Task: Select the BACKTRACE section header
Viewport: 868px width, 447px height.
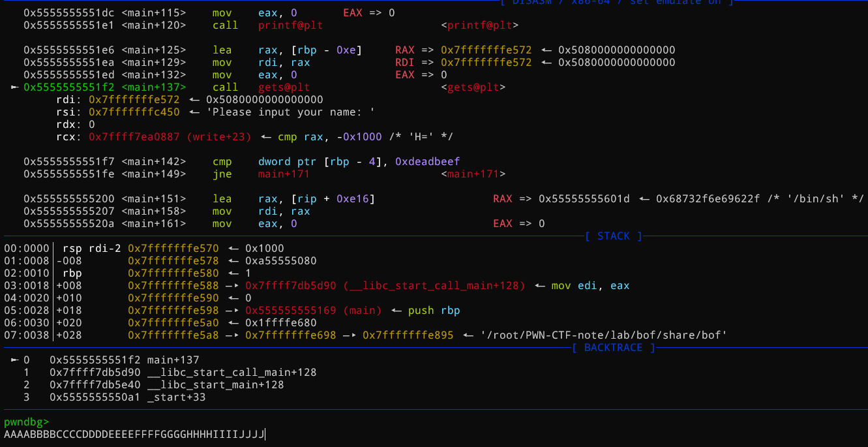Action: click(613, 348)
